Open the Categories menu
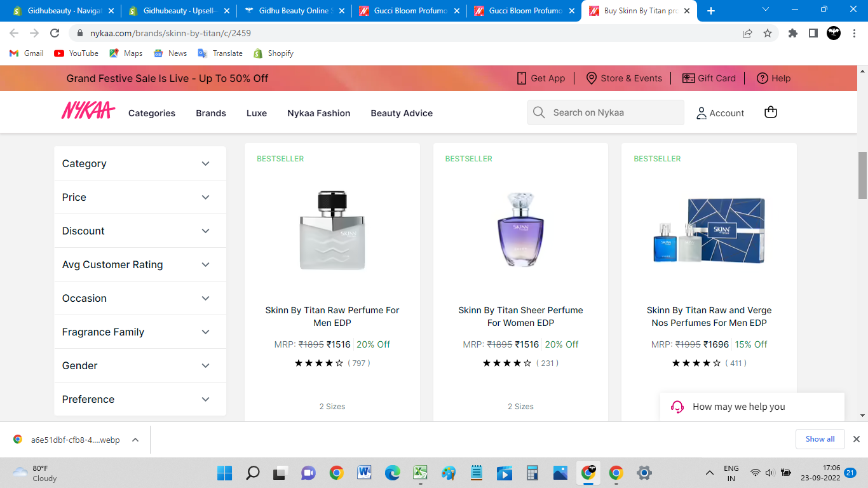Image resolution: width=868 pixels, height=488 pixels. (x=152, y=113)
